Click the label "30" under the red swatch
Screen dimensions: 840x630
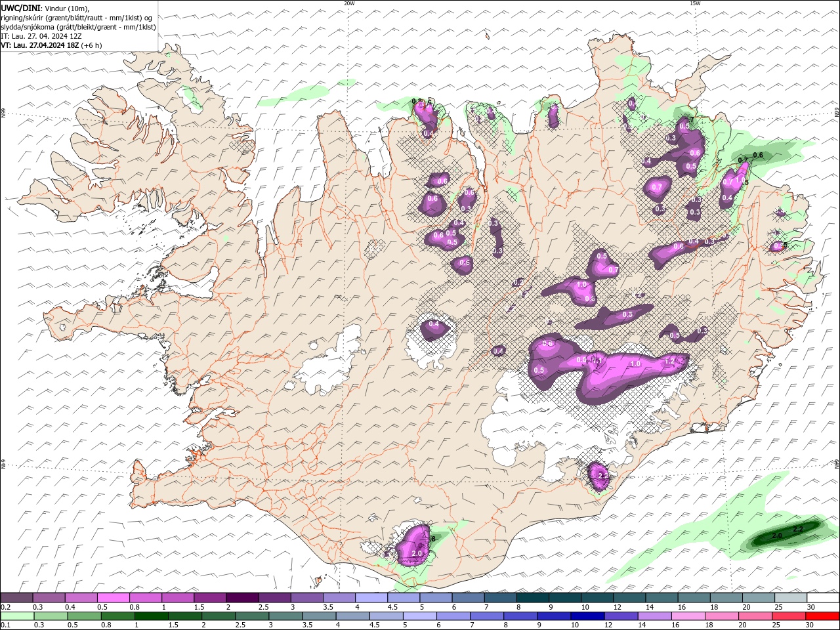[810, 625]
